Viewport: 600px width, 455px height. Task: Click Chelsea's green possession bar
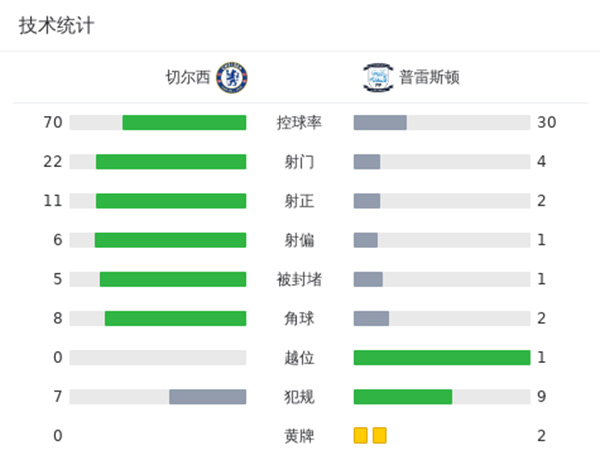click(184, 123)
